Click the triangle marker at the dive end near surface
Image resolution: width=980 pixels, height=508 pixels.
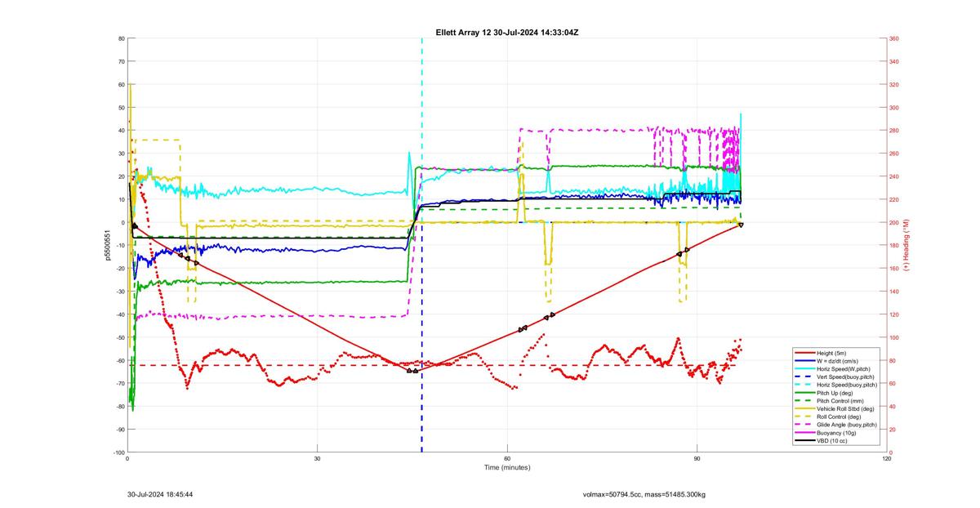click(741, 225)
